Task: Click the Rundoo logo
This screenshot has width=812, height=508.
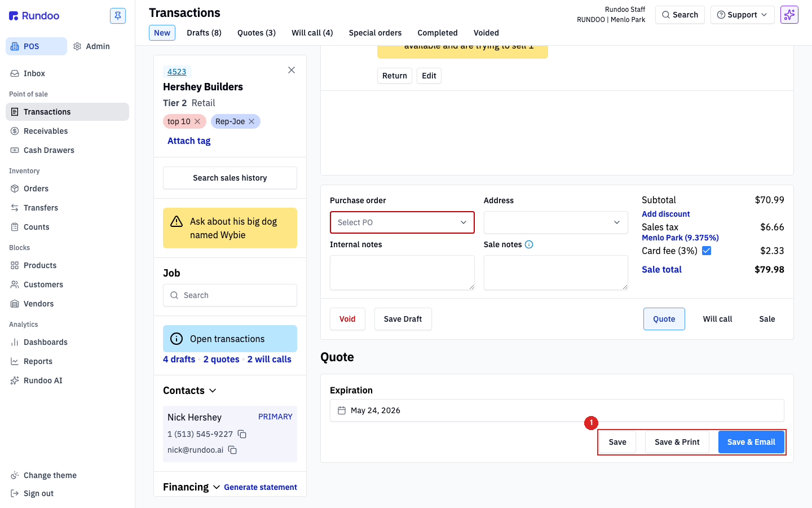Action: 34,16
